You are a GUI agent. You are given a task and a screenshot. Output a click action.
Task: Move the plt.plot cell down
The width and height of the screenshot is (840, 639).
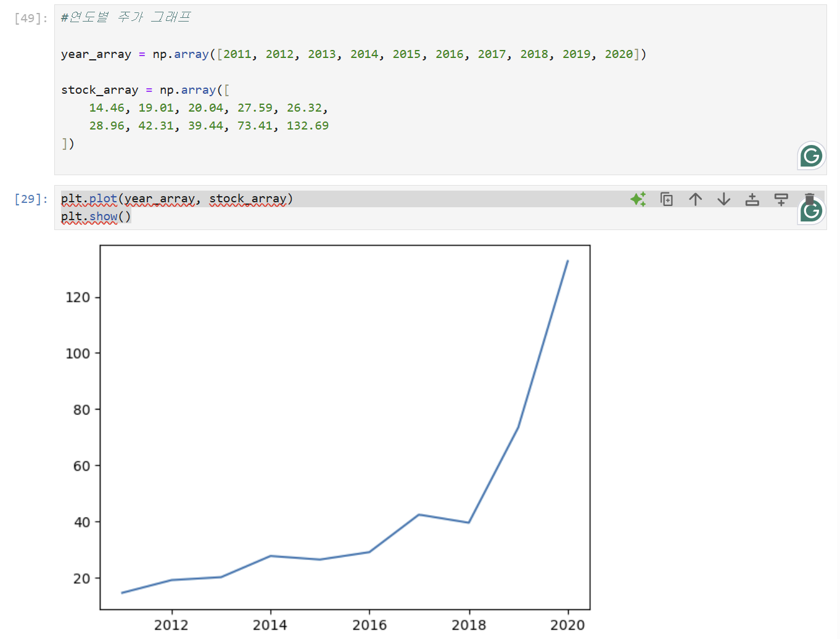click(723, 199)
